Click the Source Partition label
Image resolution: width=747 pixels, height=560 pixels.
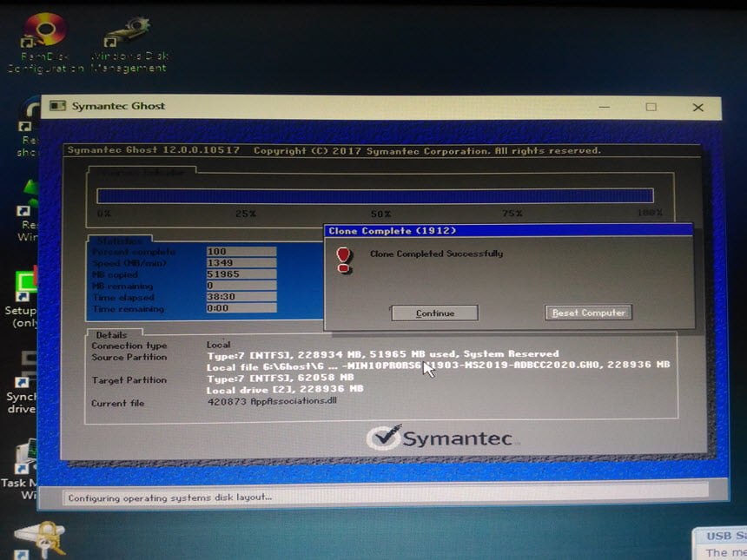(x=129, y=357)
